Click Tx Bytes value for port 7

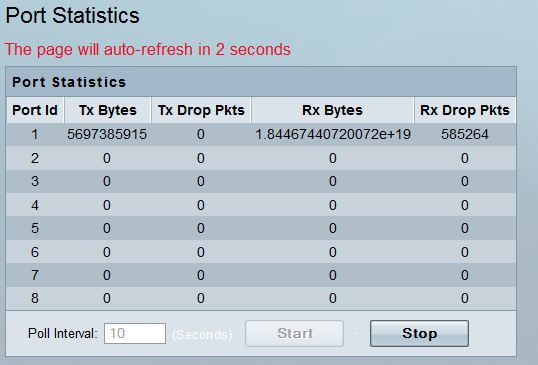(107, 275)
